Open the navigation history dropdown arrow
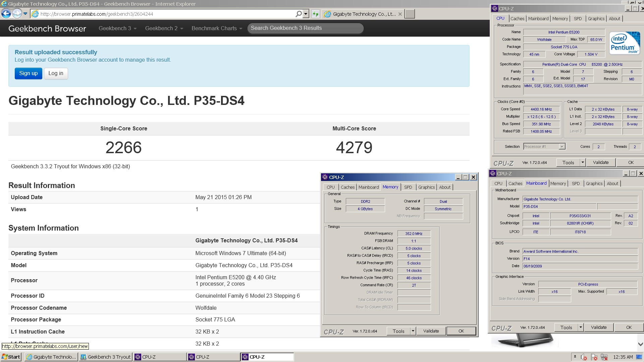This screenshot has width=644, height=362. [x=25, y=14]
